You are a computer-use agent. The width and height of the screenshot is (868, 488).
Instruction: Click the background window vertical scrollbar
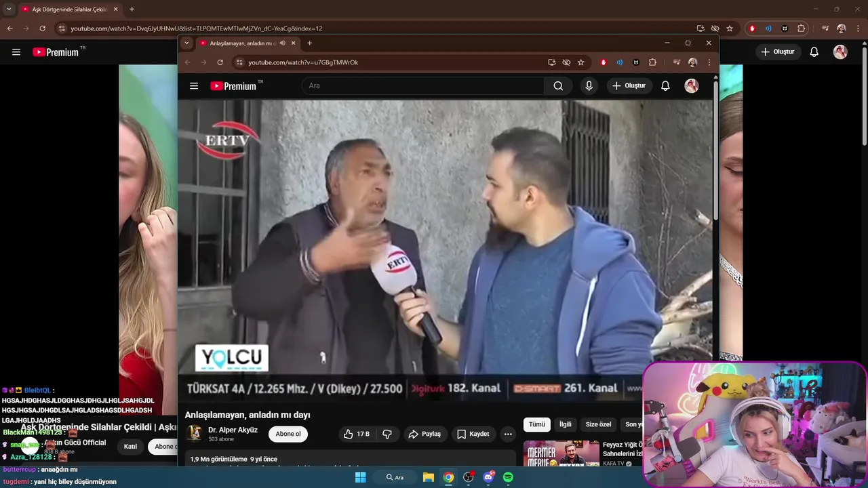(x=864, y=95)
